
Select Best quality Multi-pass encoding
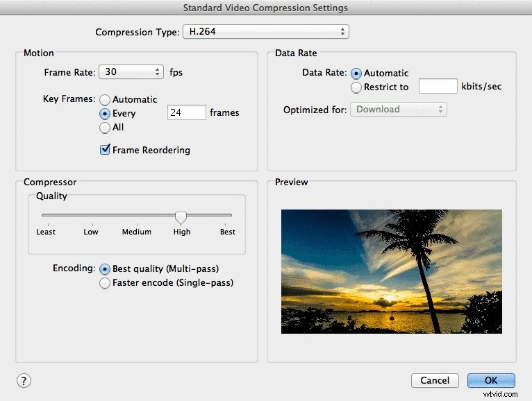105,268
